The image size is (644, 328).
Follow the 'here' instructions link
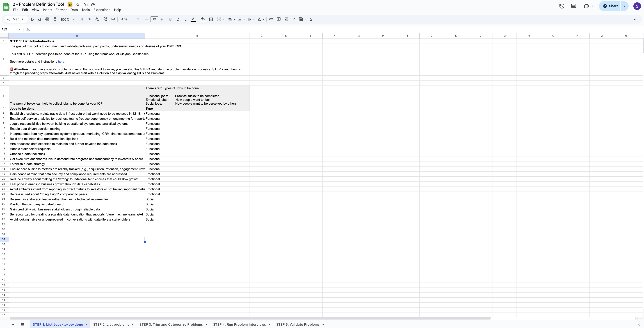point(61,62)
